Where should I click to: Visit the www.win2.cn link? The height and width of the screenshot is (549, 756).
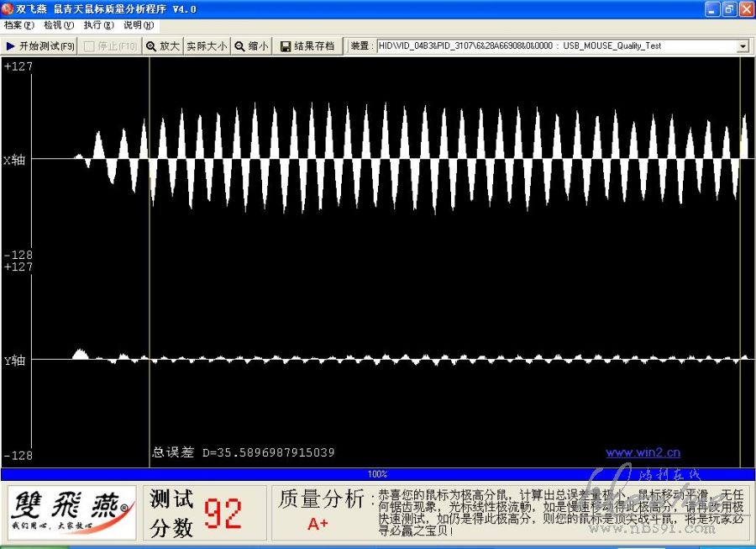pyautogui.click(x=643, y=453)
